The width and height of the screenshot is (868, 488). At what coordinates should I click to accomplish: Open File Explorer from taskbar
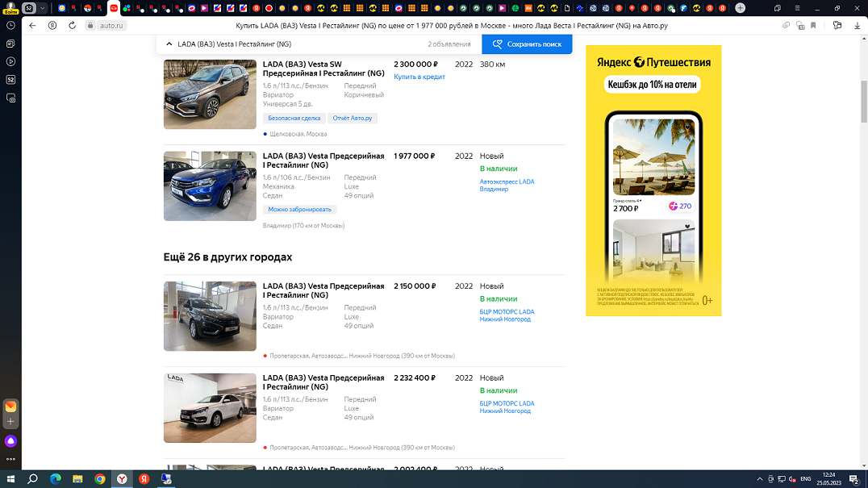coord(77,479)
